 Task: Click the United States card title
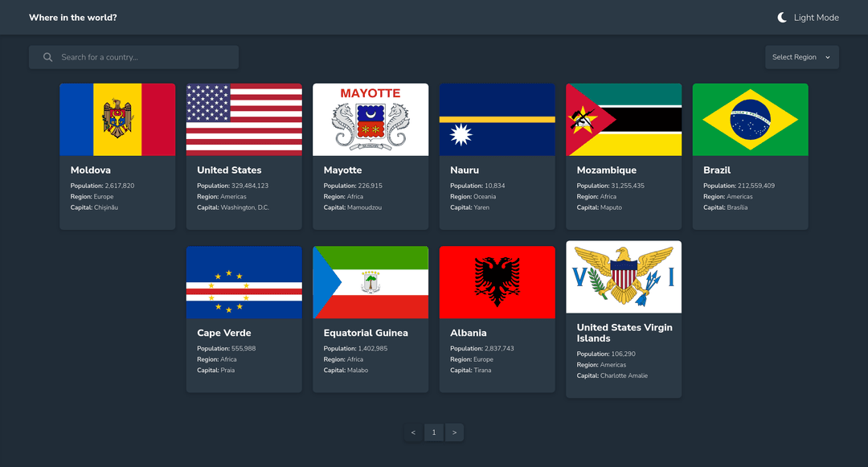tap(229, 170)
